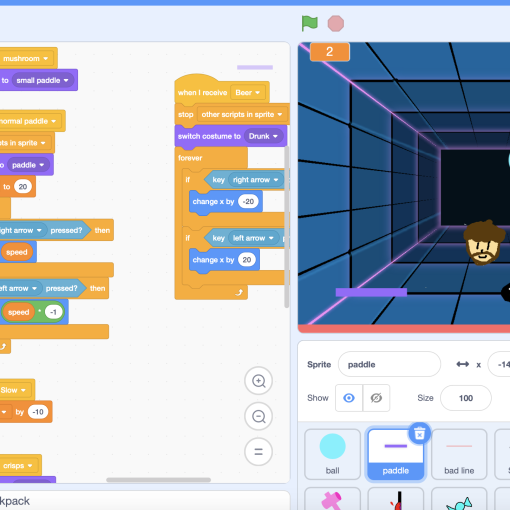Click the -1 multiplier value
This screenshot has width=510, height=510.
[x=53, y=312]
